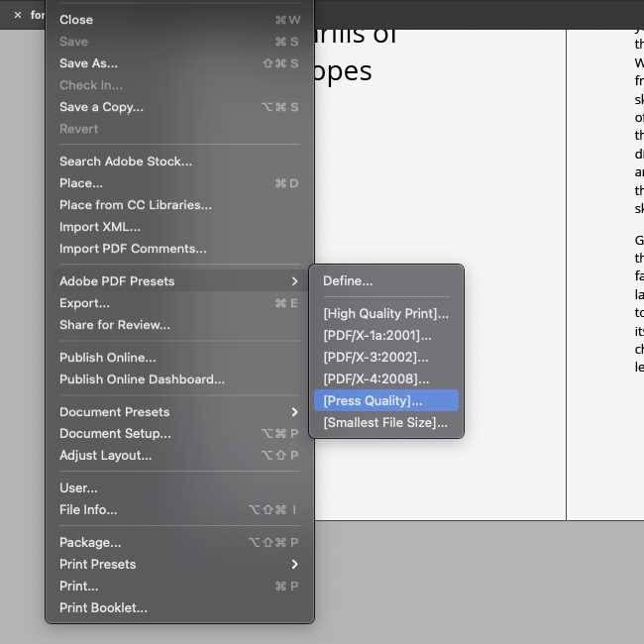Select Share for Review... item
The width and height of the screenshot is (644, 644).
(x=180, y=325)
